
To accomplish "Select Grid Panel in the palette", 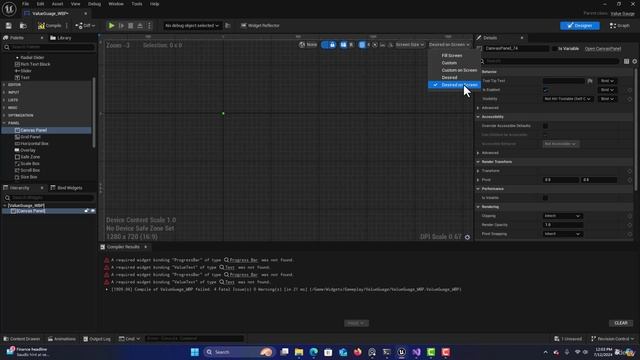I will 27,137.
